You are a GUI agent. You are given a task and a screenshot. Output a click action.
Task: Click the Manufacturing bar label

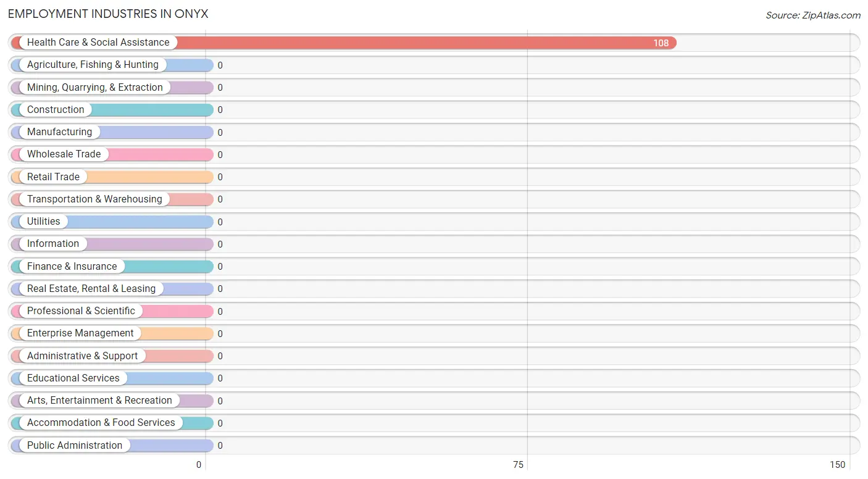[59, 132]
